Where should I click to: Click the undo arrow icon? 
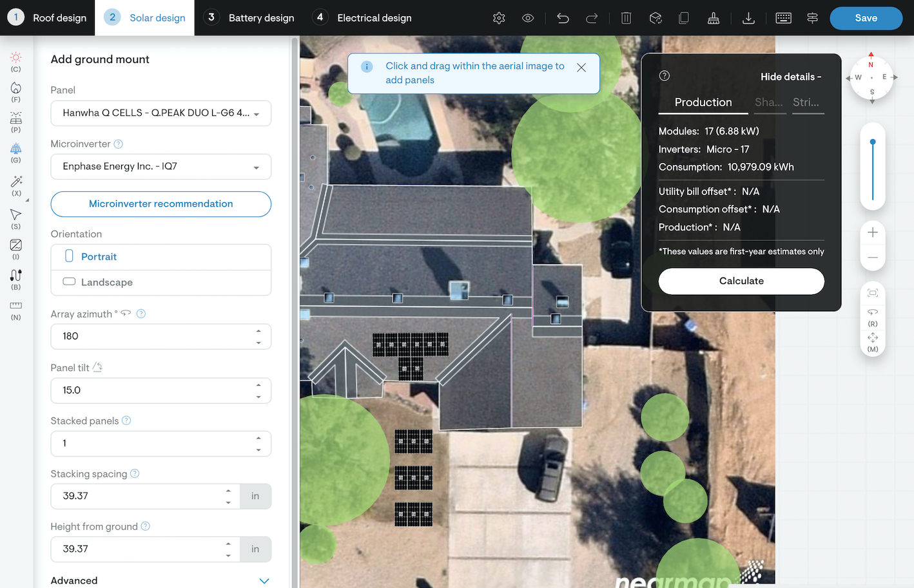[x=563, y=18]
